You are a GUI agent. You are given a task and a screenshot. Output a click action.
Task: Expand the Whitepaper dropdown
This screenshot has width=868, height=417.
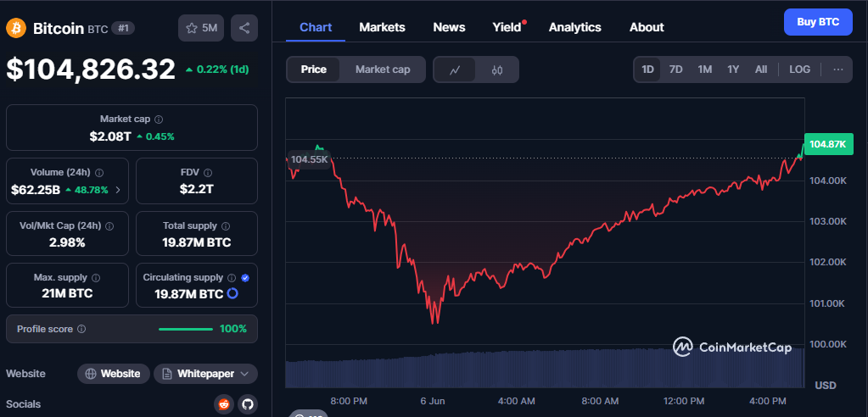pos(205,374)
